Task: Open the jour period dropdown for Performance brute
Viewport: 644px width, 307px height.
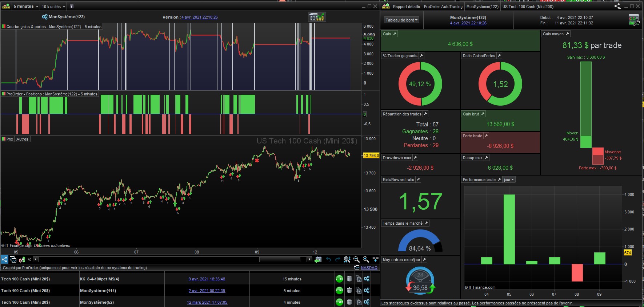Action: pos(509,180)
